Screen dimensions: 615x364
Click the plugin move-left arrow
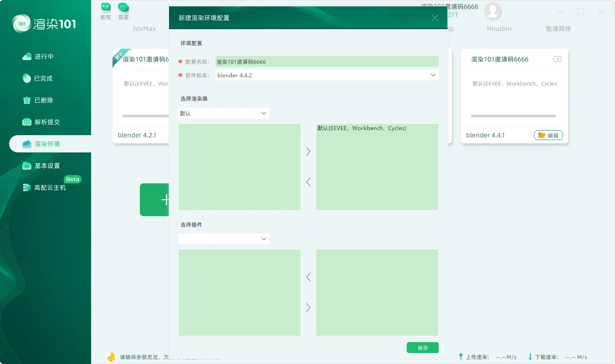308,277
